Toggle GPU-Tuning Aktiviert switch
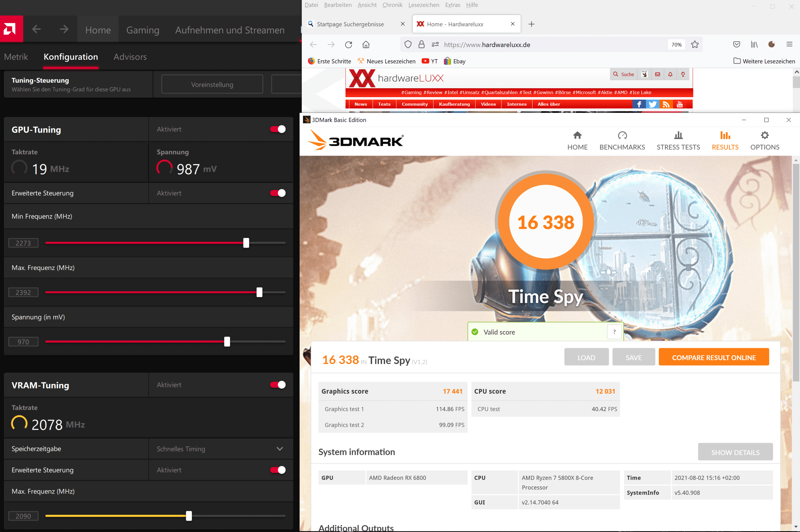This screenshot has height=532, width=800. tap(277, 129)
